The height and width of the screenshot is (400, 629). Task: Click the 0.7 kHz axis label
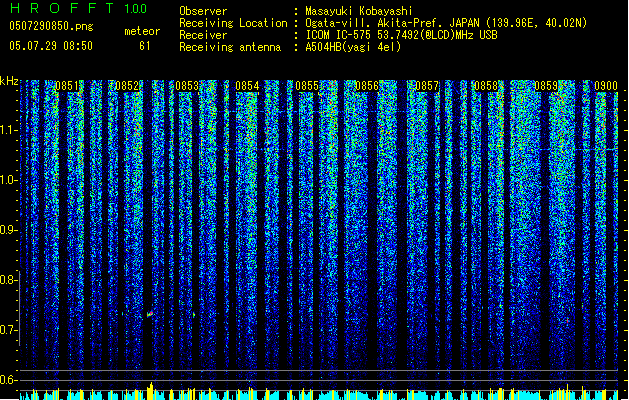[x=8, y=330]
